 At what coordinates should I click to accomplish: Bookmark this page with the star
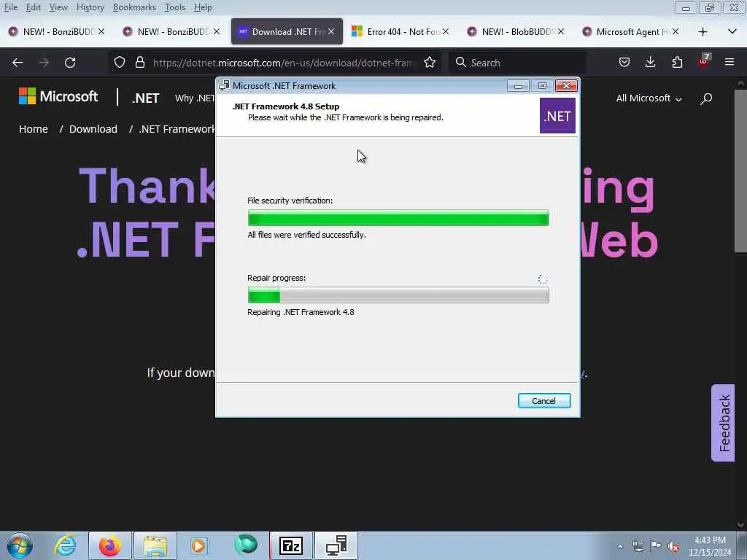[x=429, y=63]
